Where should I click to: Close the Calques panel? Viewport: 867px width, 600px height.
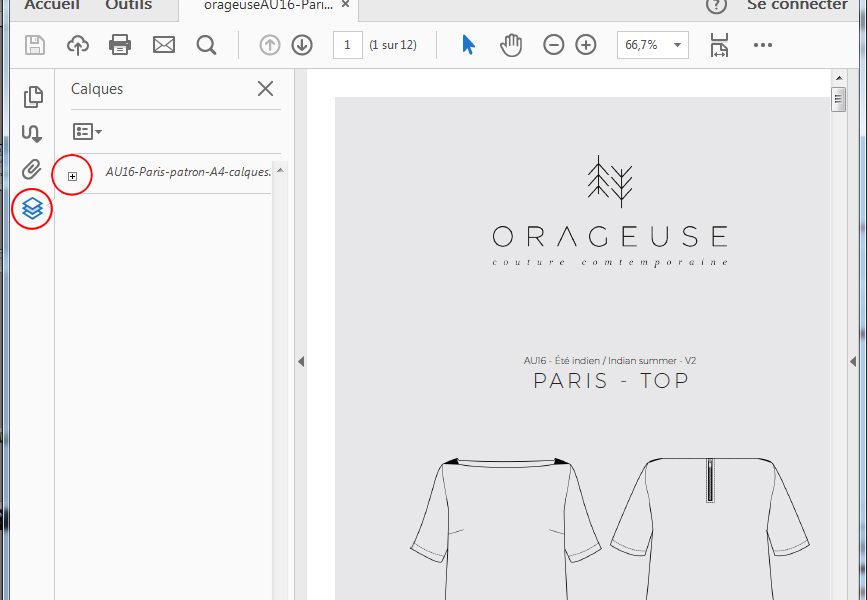coord(265,88)
